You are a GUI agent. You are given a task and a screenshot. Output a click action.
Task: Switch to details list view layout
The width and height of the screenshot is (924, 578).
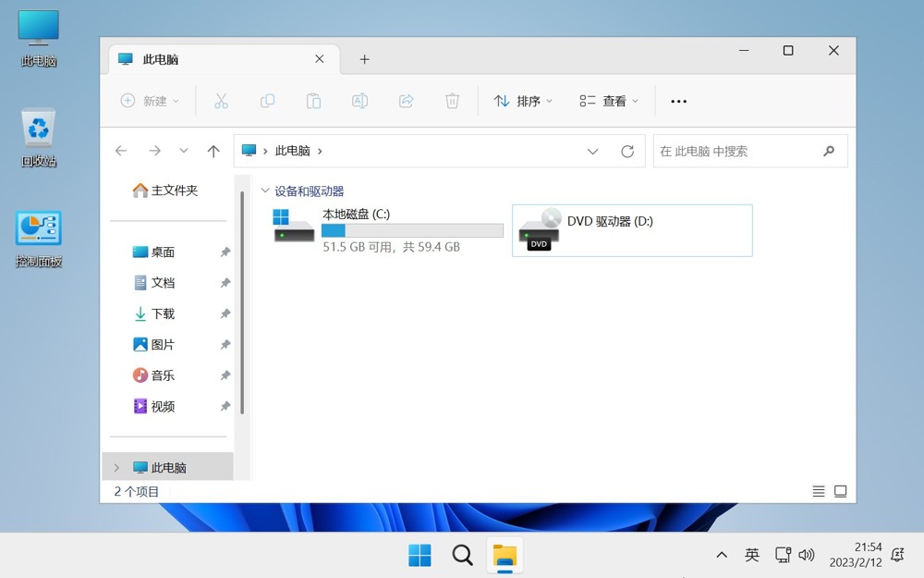point(818,491)
